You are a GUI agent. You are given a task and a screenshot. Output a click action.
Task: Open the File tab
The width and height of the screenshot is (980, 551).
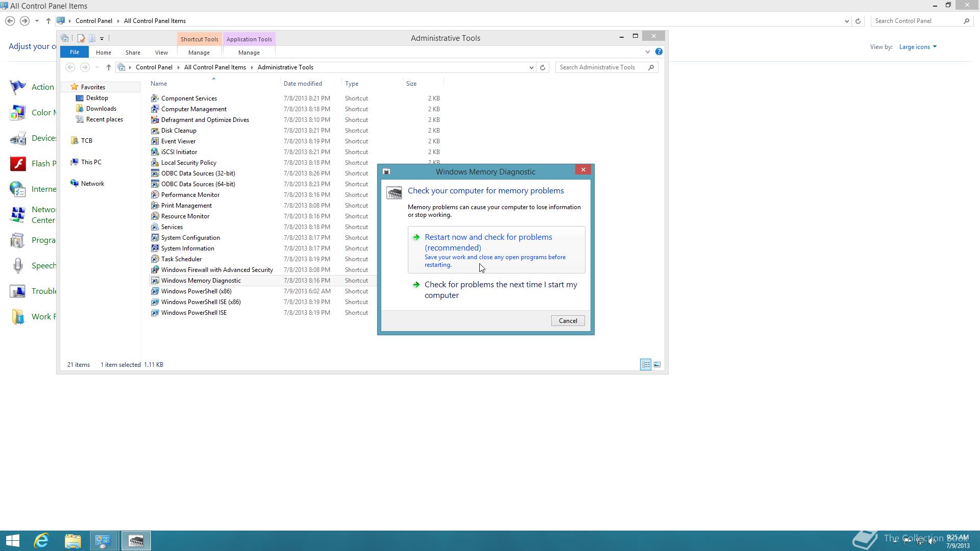[75, 52]
